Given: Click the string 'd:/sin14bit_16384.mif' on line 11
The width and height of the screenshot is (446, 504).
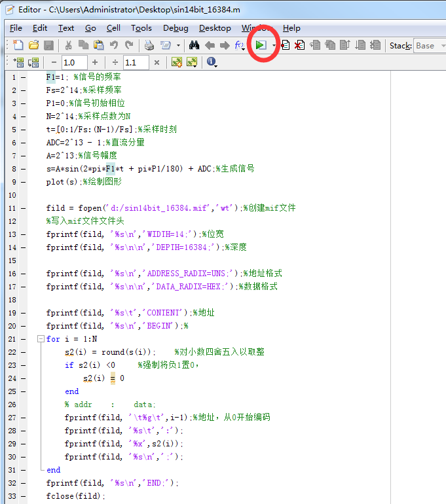Looking at the screenshot, I should tap(159, 208).
